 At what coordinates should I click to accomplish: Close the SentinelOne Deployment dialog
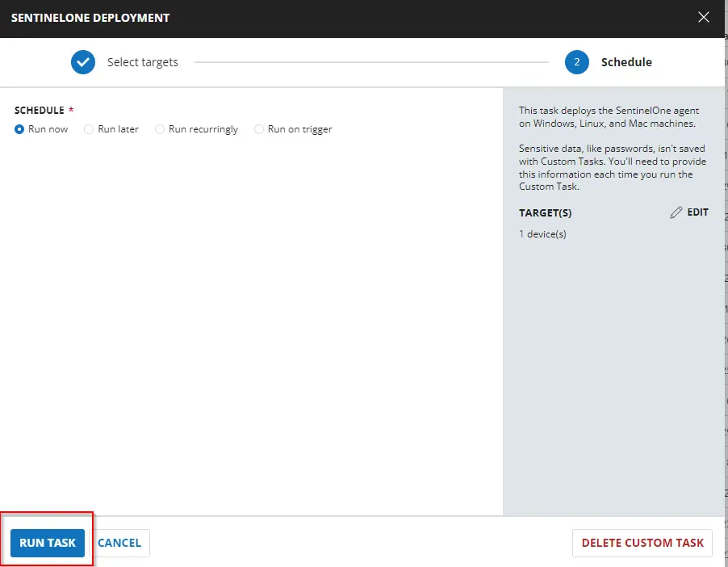click(x=704, y=17)
